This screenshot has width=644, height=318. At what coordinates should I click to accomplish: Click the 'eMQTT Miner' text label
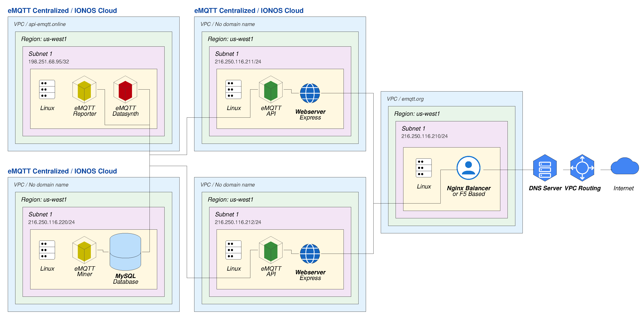click(x=84, y=271)
